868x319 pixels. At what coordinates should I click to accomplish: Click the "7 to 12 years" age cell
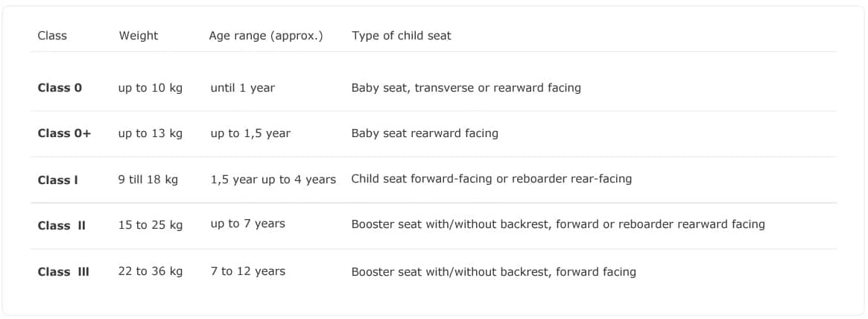[248, 271]
